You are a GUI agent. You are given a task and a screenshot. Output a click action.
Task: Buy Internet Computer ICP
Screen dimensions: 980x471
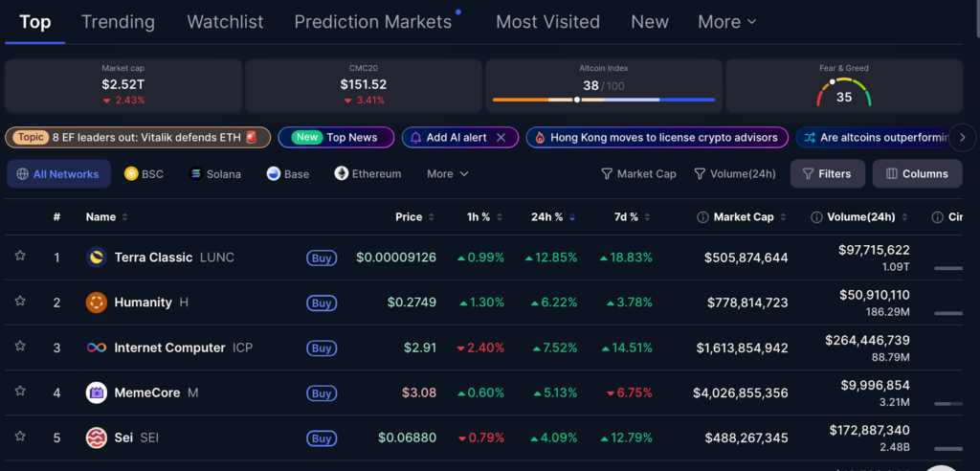tap(322, 348)
